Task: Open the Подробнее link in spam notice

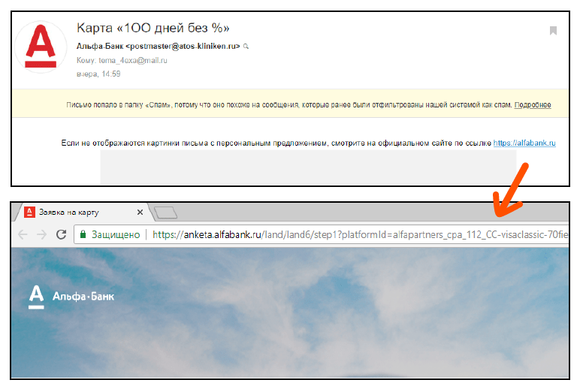Action: pyautogui.click(x=532, y=104)
